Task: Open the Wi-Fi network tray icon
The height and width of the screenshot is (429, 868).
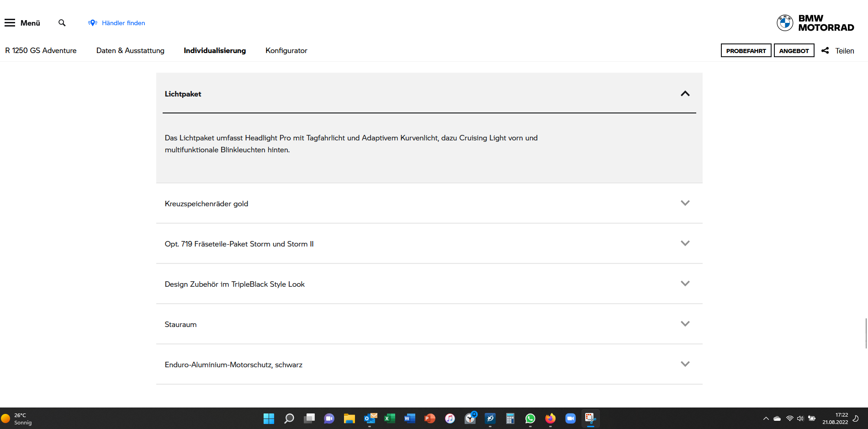Action: pyautogui.click(x=789, y=418)
